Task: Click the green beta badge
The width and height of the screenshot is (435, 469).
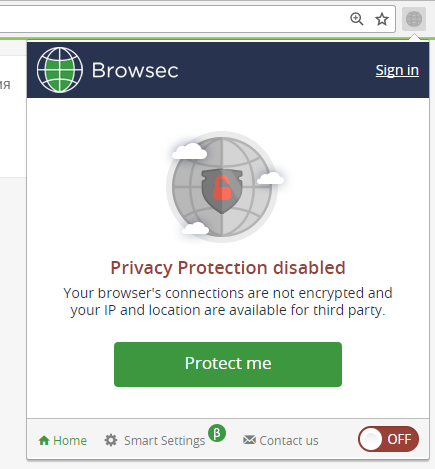Action: coord(217,433)
